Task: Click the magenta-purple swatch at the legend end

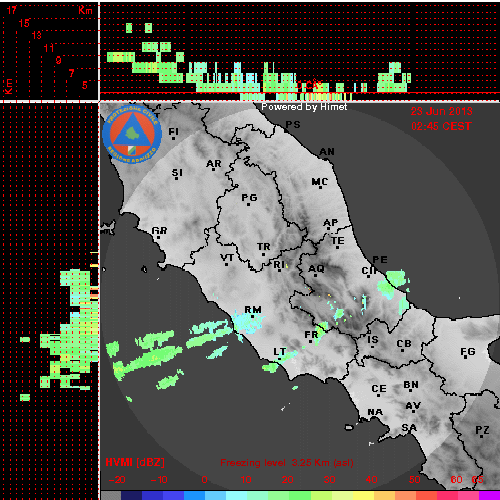Action: click(489, 495)
